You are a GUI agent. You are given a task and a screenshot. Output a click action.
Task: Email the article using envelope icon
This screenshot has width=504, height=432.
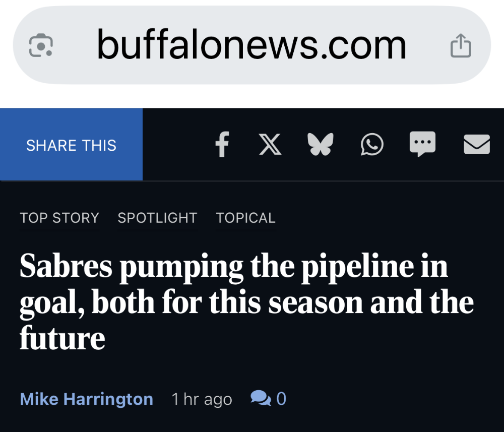(x=477, y=144)
